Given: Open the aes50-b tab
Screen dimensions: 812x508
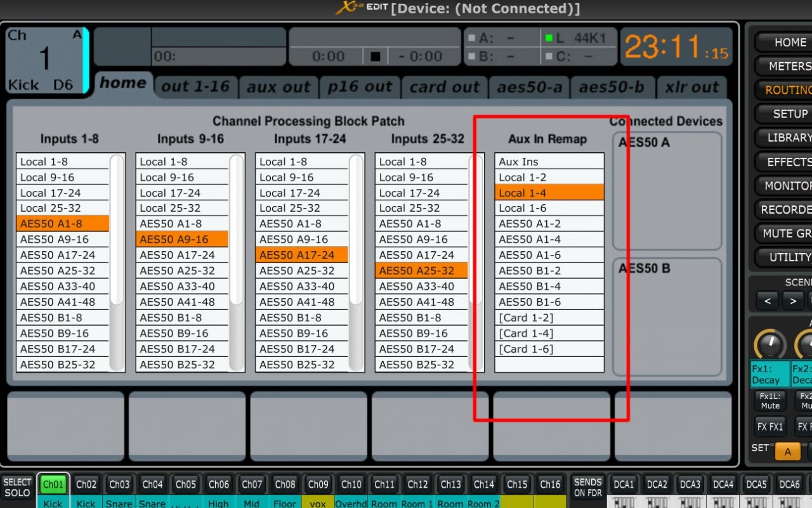Looking at the screenshot, I should pyautogui.click(x=612, y=87).
